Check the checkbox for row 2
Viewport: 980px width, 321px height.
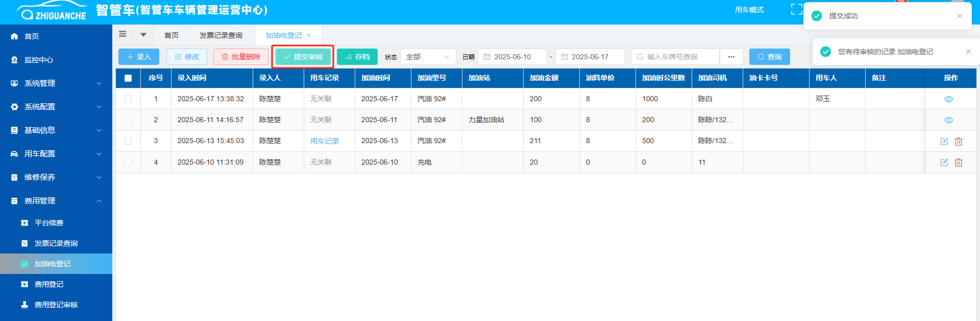[128, 120]
